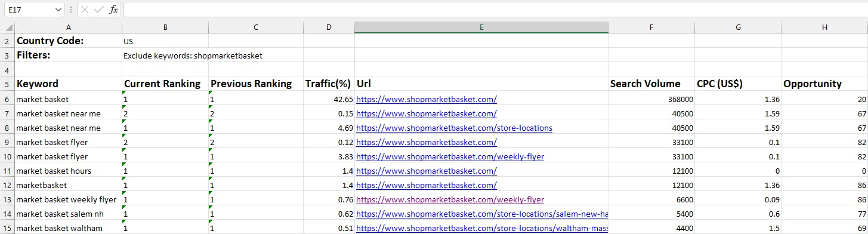Click the 'market basket hours' cell

click(69, 171)
